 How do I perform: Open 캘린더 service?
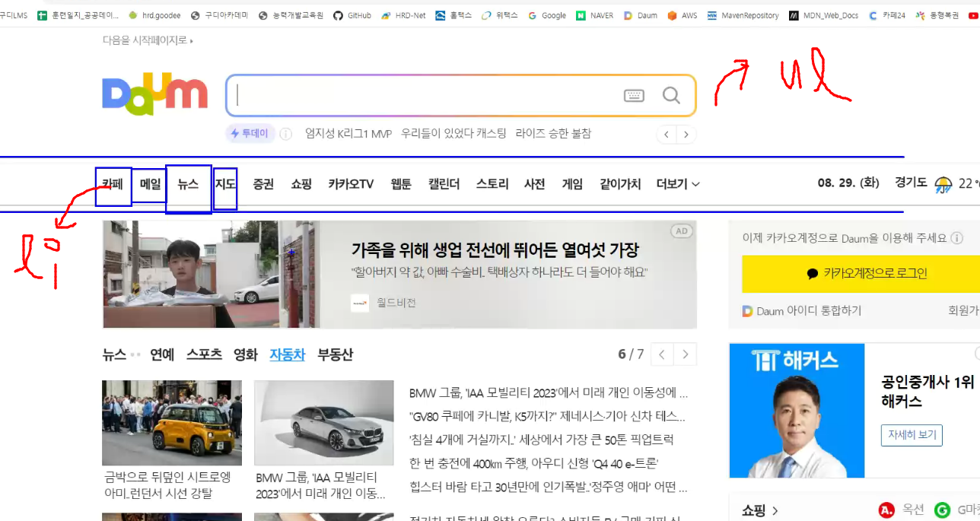pyautogui.click(x=444, y=184)
